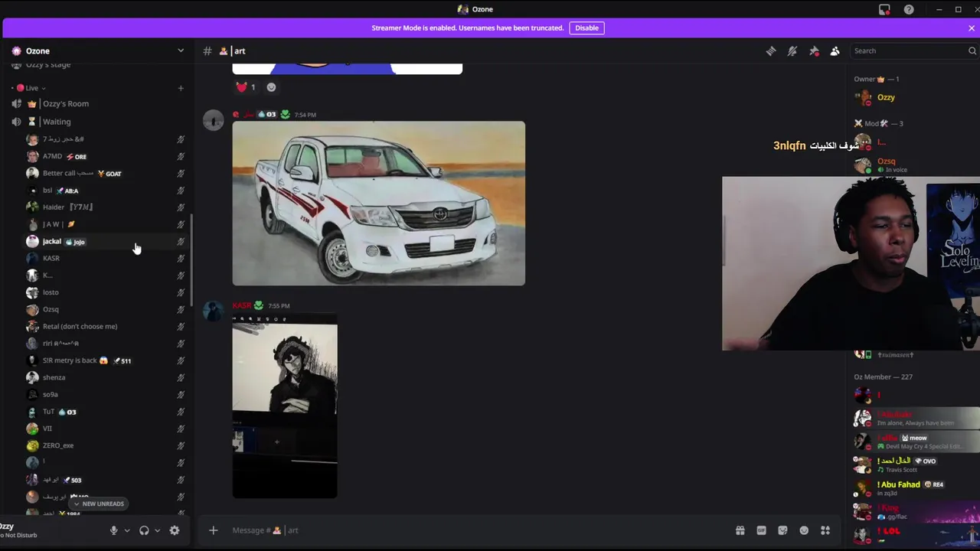The width and height of the screenshot is (980, 551).
Task: Jump to New Unreads
Action: coord(98,504)
